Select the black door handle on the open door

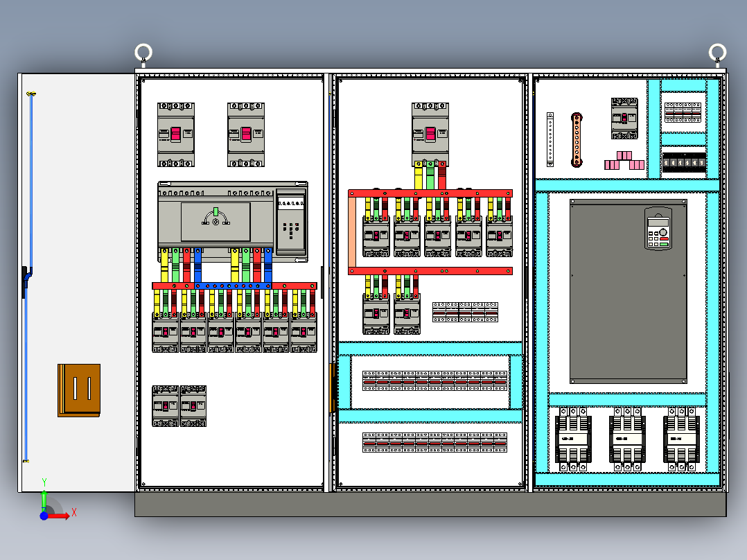point(25,281)
